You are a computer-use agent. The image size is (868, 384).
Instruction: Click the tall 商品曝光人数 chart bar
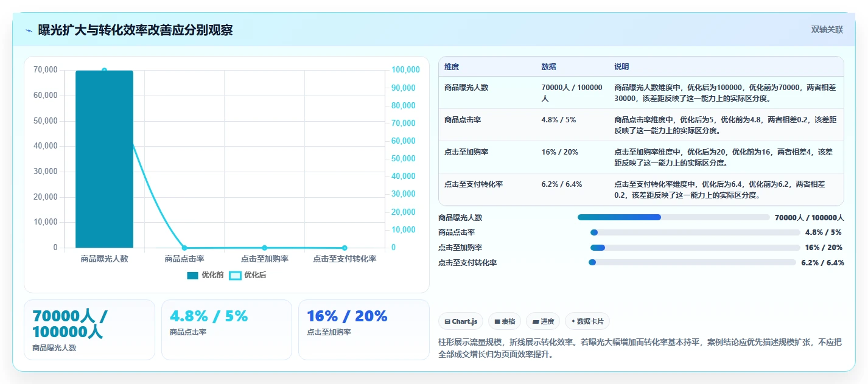pyautogui.click(x=104, y=159)
